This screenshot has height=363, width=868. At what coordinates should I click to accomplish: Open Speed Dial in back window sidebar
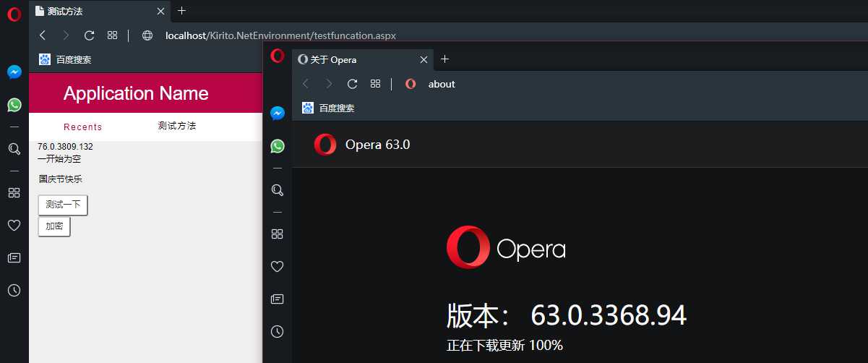pos(14,192)
